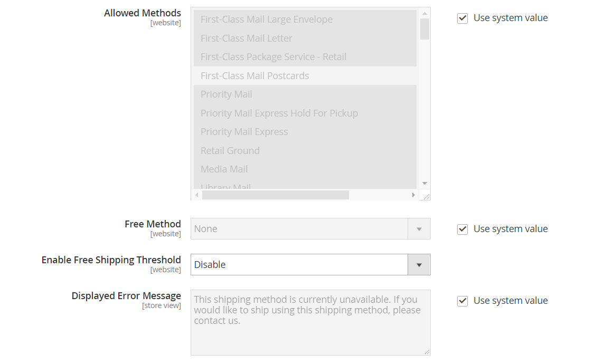The height and width of the screenshot is (364, 595).
Task: Select First-Class Mail Postcards option
Action: [254, 76]
